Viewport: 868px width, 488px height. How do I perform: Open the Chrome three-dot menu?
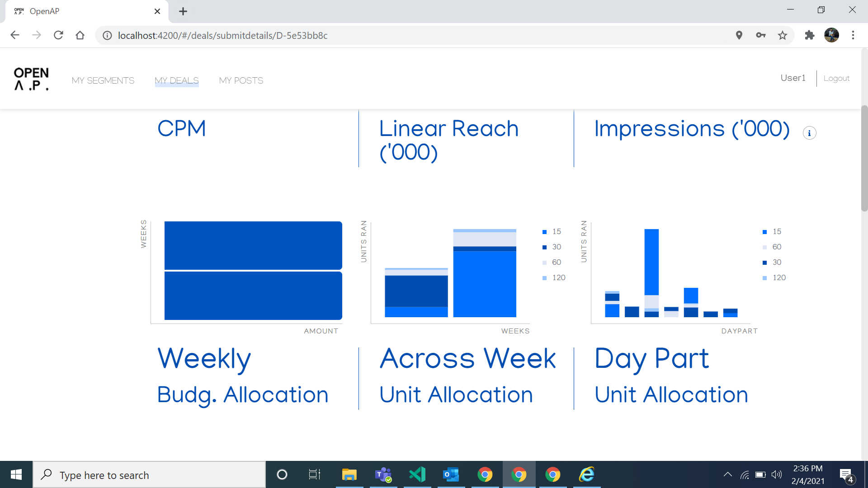coord(853,35)
